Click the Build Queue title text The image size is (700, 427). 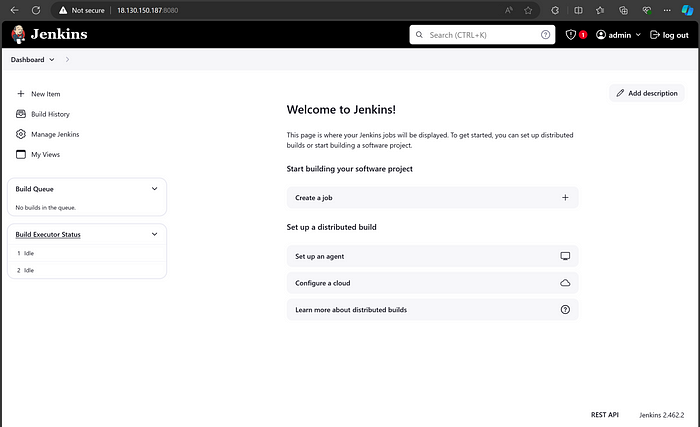click(34, 189)
